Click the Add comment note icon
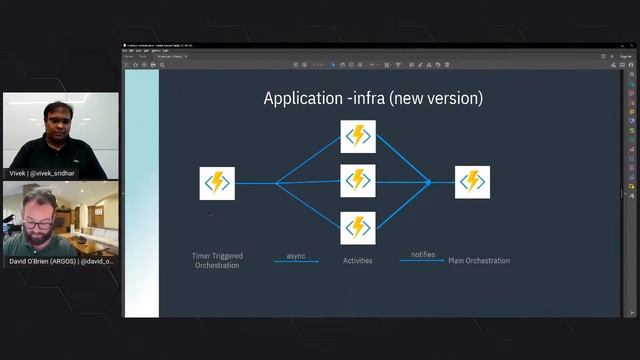 coord(411,65)
